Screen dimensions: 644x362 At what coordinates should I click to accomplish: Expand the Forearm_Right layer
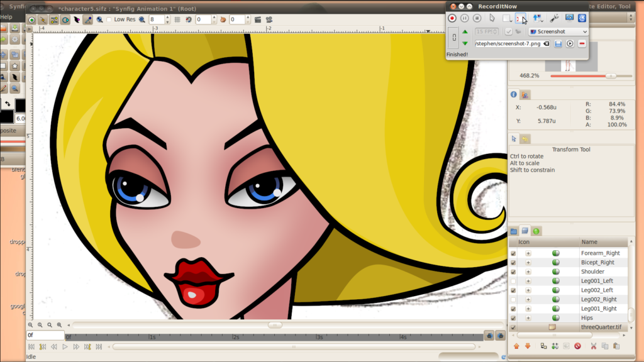[x=528, y=253]
